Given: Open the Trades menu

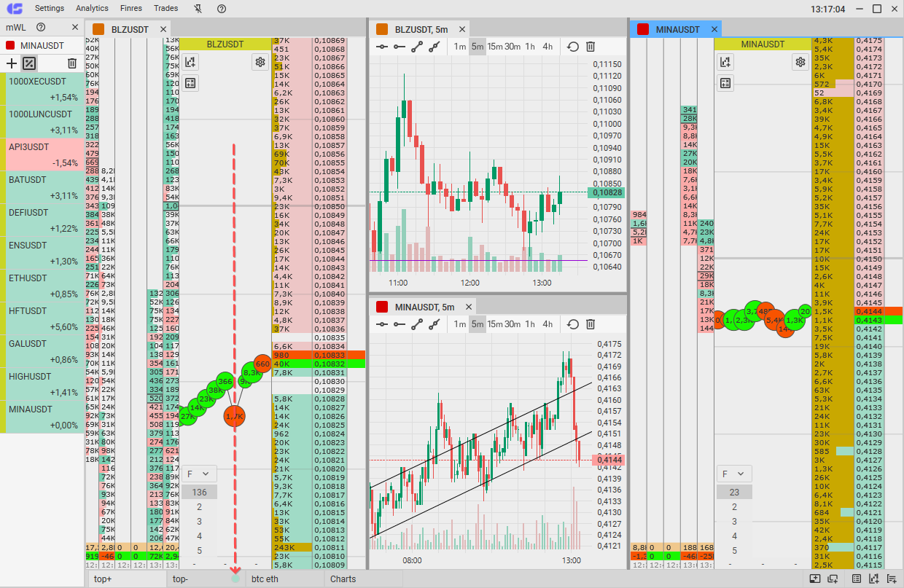Looking at the screenshot, I should click(166, 9).
